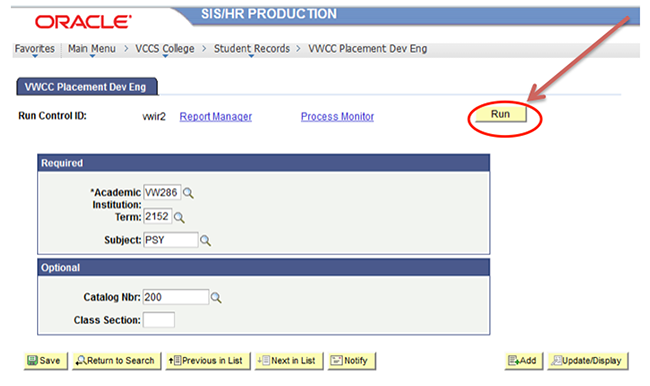
Task: Click into the Class Section field
Action: click(159, 320)
